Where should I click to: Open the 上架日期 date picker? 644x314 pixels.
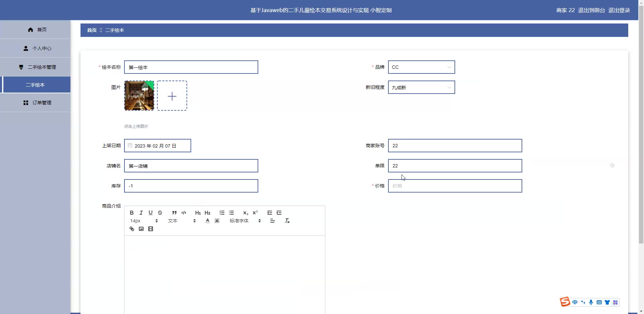[x=157, y=146]
